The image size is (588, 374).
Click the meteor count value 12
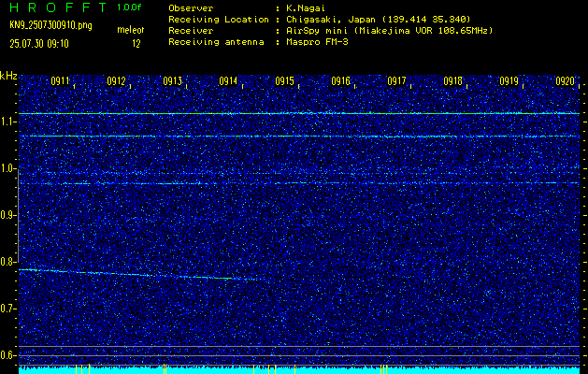pyautogui.click(x=136, y=44)
